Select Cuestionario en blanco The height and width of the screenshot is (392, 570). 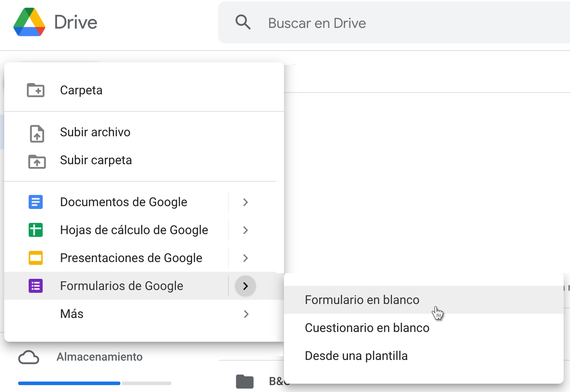367,328
